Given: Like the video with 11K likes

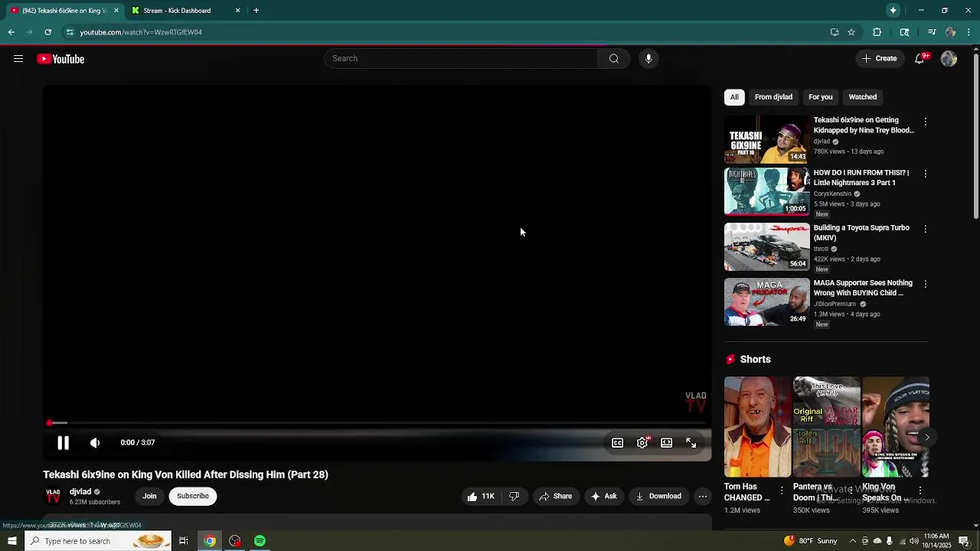Looking at the screenshot, I should (481, 496).
